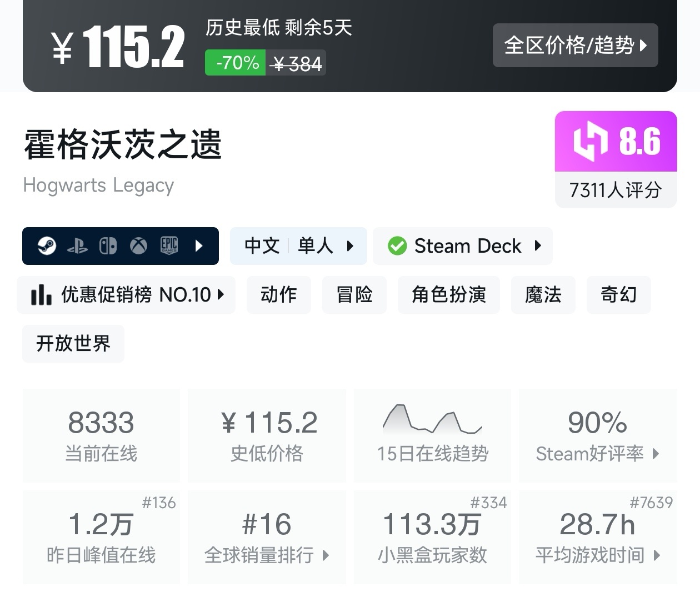
Task: Select the 角色扮演 tag
Action: [x=449, y=294]
